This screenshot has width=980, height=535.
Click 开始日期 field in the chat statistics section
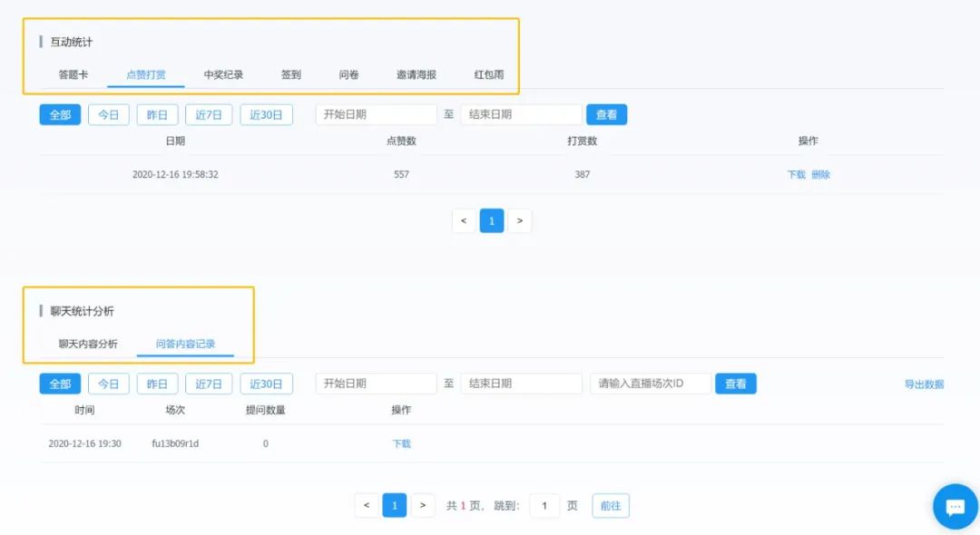click(376, 384)
